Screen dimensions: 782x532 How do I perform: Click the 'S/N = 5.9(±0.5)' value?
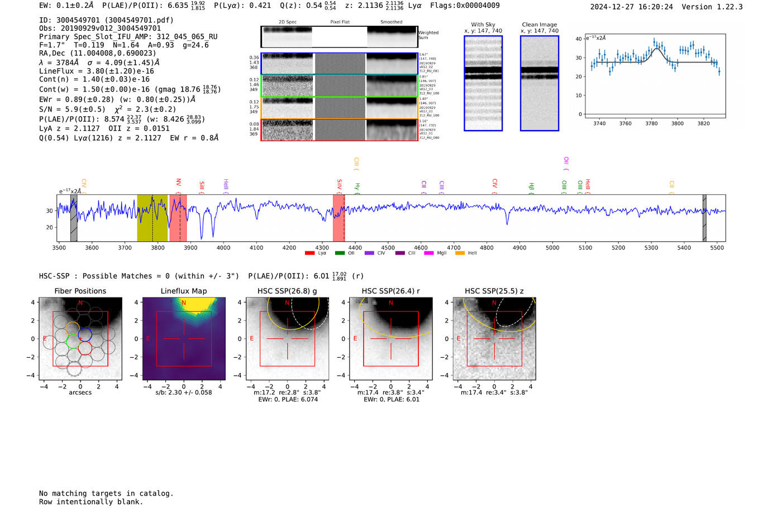tap(72, 109)
